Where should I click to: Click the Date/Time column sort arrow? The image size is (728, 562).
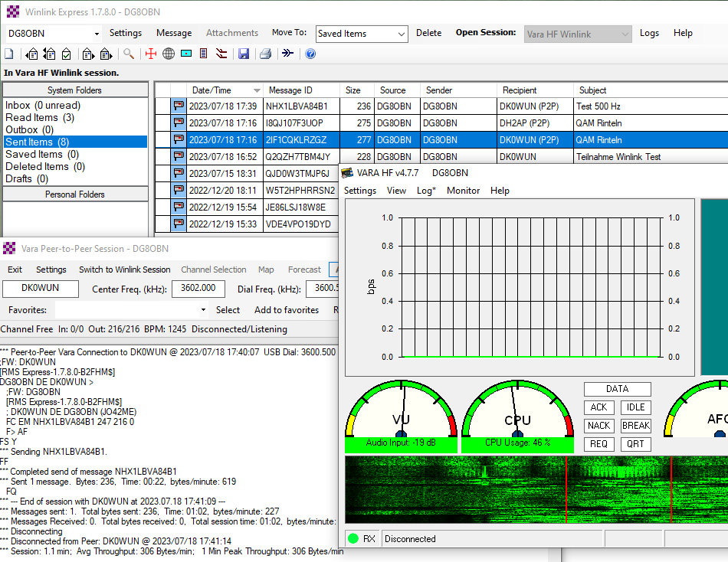point(257,90)
